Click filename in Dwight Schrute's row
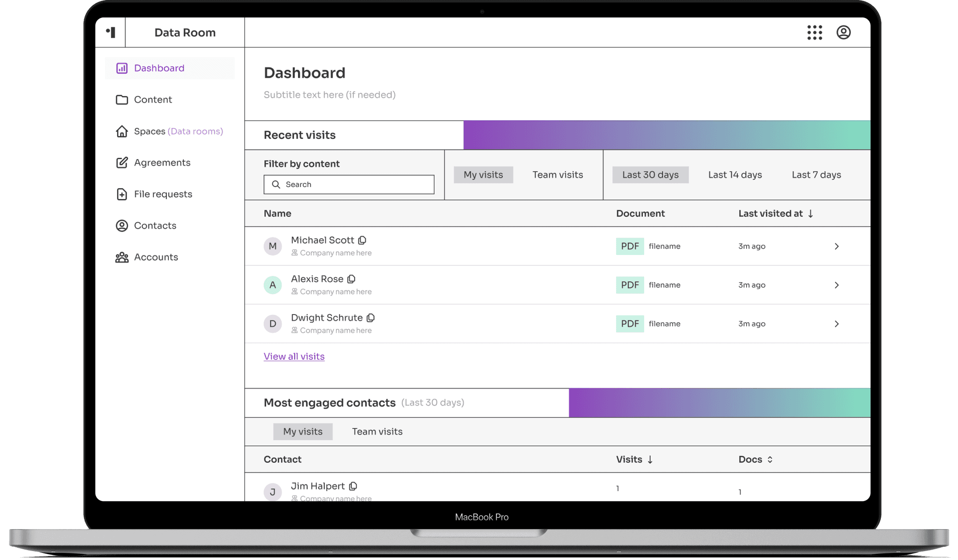 (x=664, y=324)
